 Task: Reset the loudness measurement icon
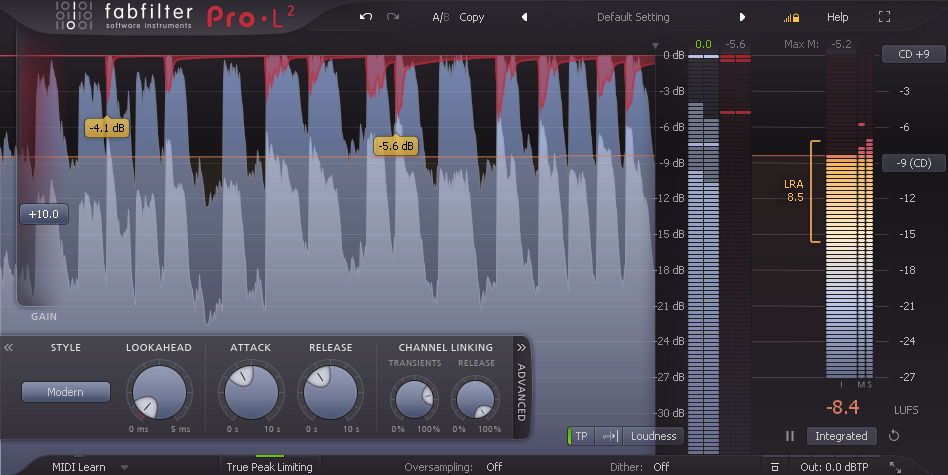894,436
